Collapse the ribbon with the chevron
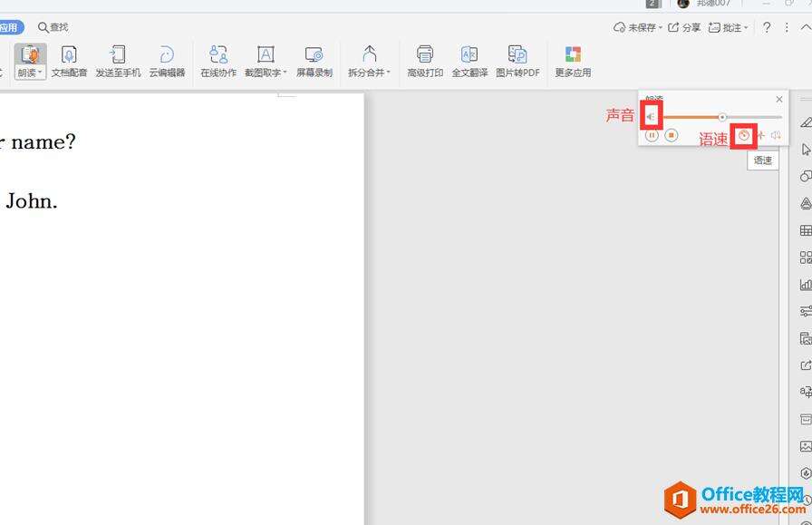Viewport: 812px width, 525px height. [807, 27]
